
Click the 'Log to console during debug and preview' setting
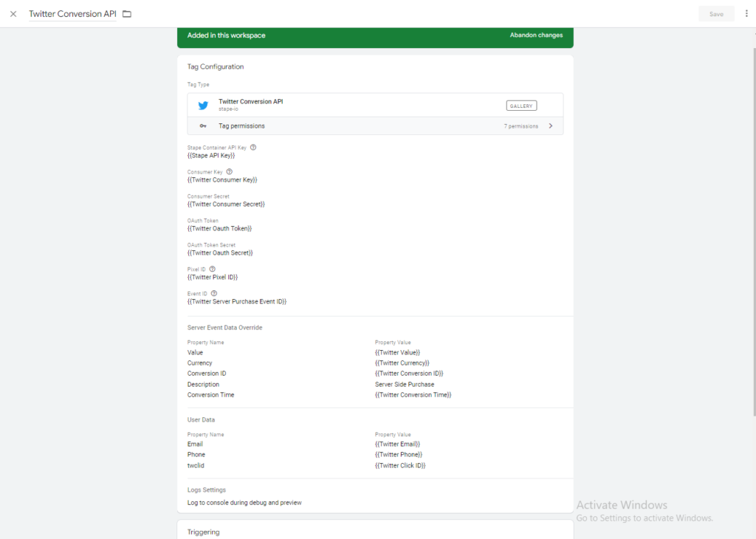[x=244, y=503]
